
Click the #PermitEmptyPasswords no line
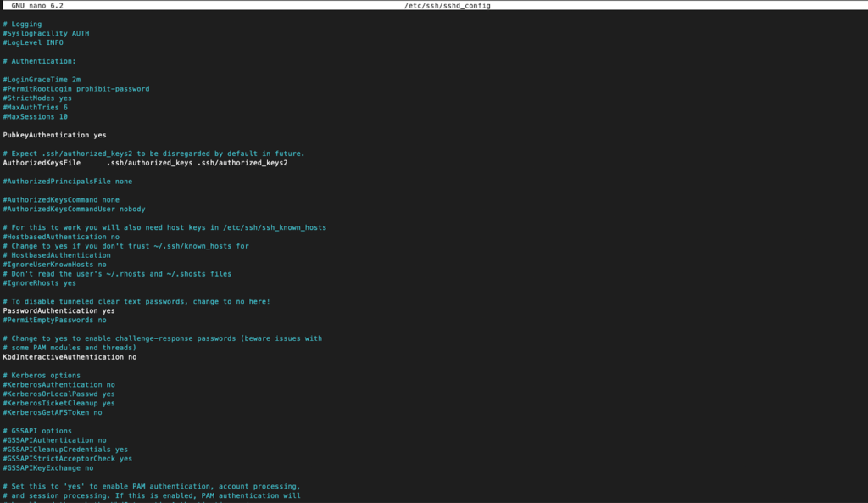[54, 321]
